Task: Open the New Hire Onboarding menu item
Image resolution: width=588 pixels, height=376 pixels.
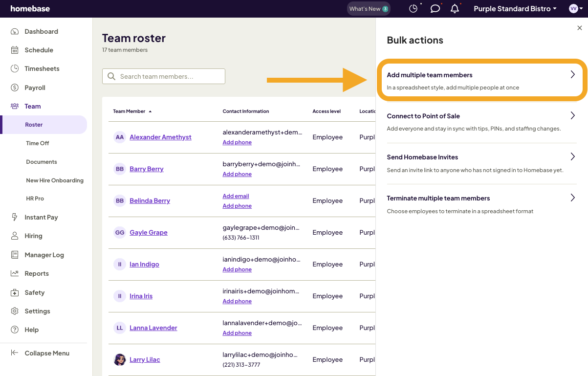Action: [x=55, y=180]
